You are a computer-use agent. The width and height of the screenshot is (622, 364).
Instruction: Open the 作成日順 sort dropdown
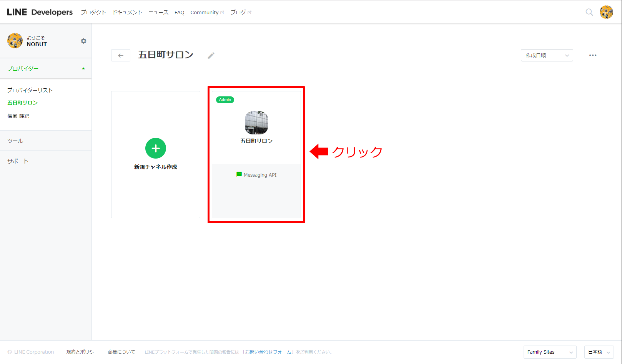547,55
